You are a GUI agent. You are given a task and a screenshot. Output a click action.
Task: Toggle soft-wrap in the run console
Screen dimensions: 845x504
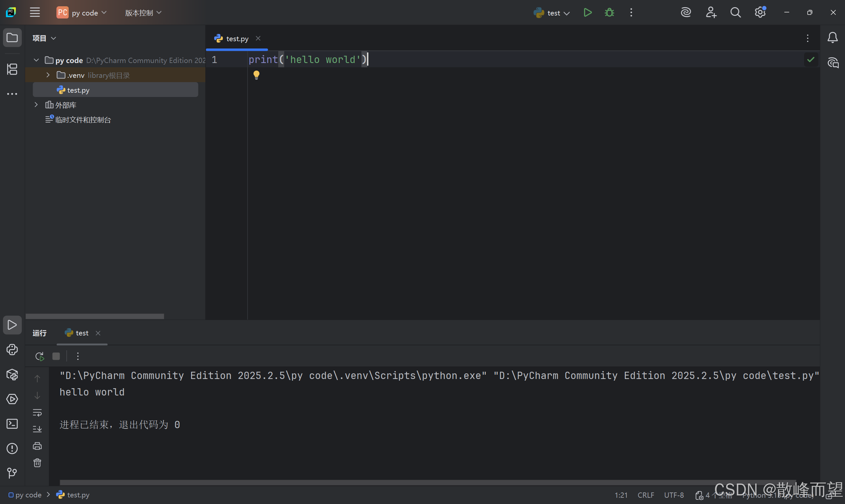point(37,413)
